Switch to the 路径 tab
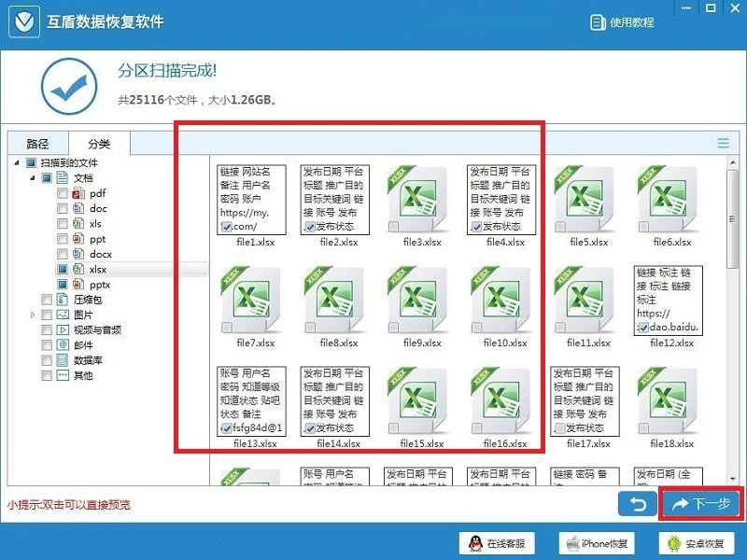 37,144
